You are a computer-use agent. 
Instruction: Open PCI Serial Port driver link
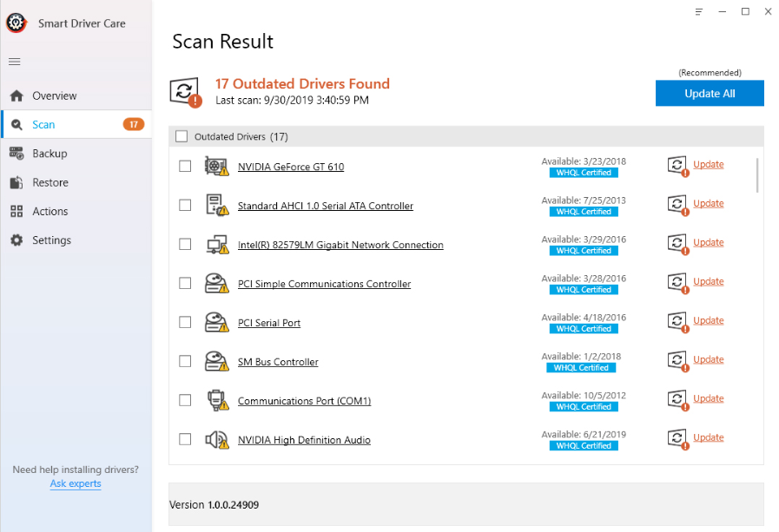(x=268, y=323)
